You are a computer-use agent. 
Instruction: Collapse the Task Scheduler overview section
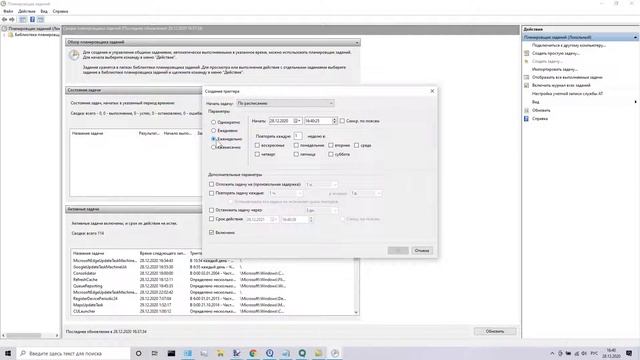point(357,42)
